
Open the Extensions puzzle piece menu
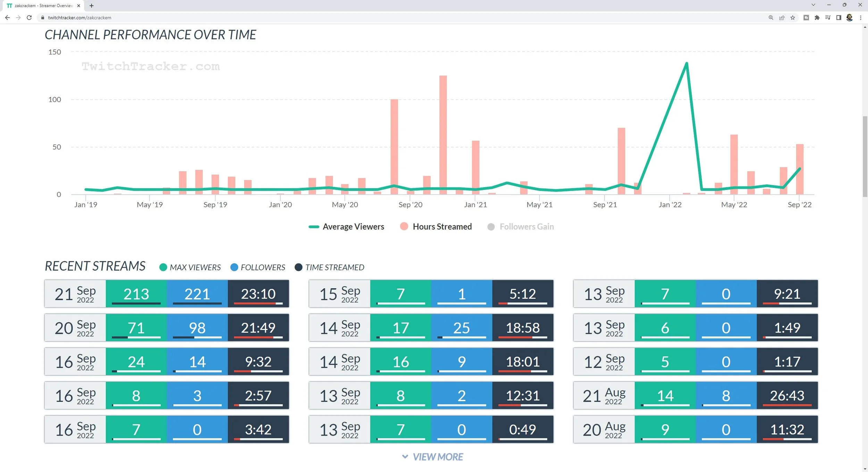[817, 18]
